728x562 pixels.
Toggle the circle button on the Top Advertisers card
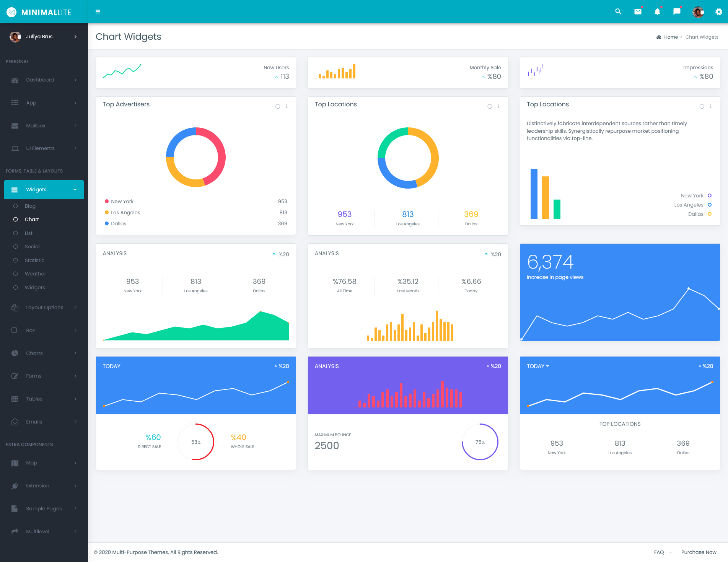point(278,106)
